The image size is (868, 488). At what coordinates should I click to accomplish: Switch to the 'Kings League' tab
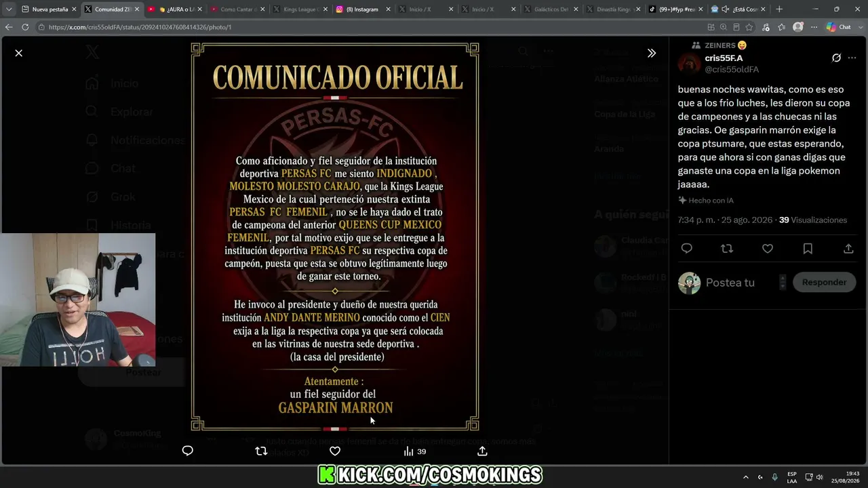(x=298, y=9)
